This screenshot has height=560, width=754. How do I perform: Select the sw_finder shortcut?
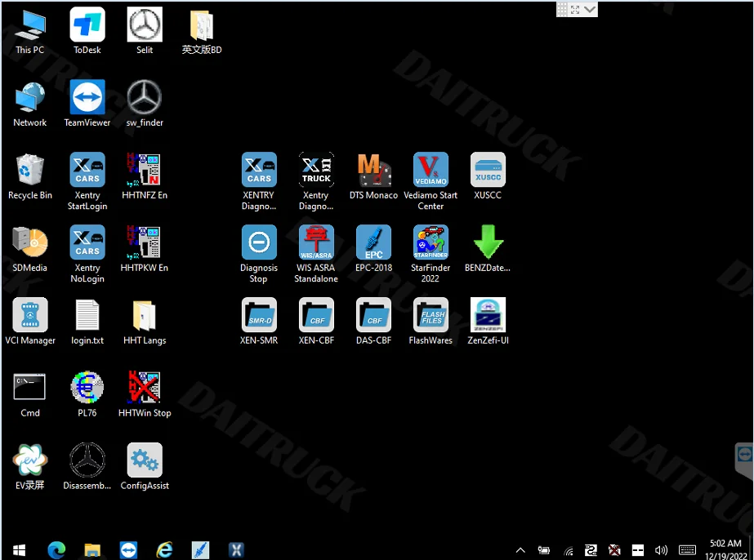coord(145,104)
